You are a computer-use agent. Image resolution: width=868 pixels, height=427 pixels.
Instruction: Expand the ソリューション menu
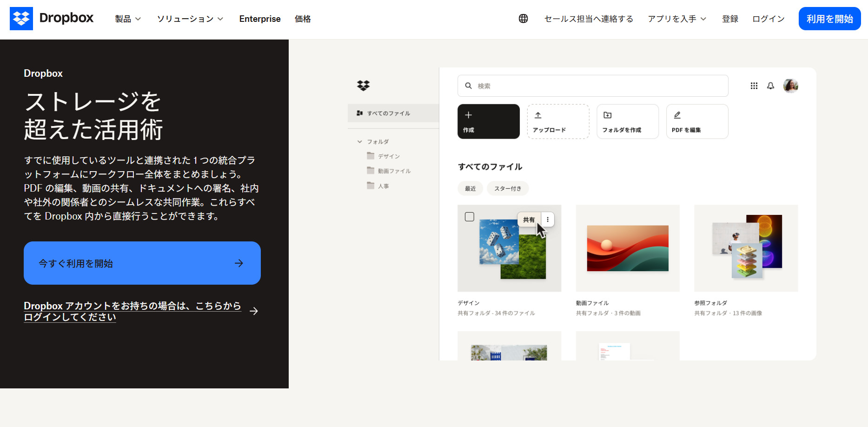click(190, 19)
